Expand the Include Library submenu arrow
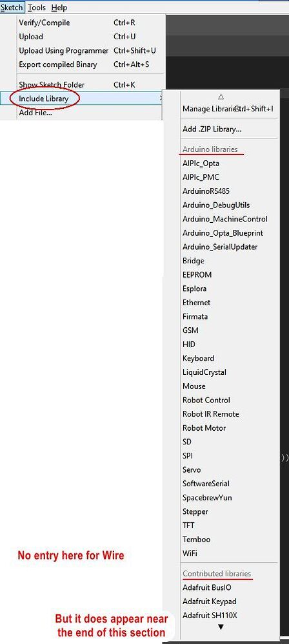This screenshot has height=644, width=289. pyautogui.click(x=161, y=99)
